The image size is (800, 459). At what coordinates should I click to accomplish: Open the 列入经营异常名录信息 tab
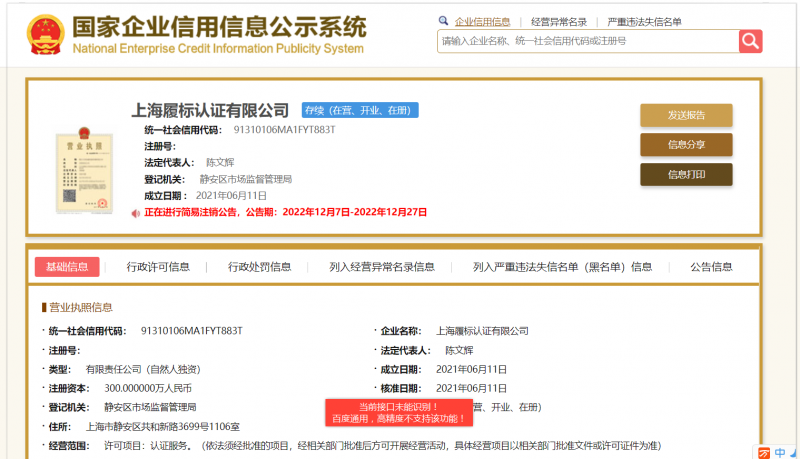(382, 267)
